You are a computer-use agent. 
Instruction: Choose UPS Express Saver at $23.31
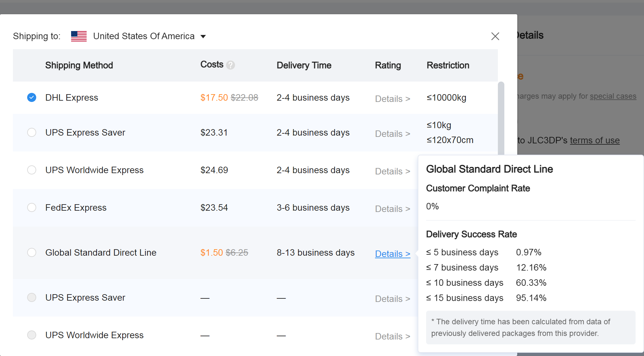(32, 132)
